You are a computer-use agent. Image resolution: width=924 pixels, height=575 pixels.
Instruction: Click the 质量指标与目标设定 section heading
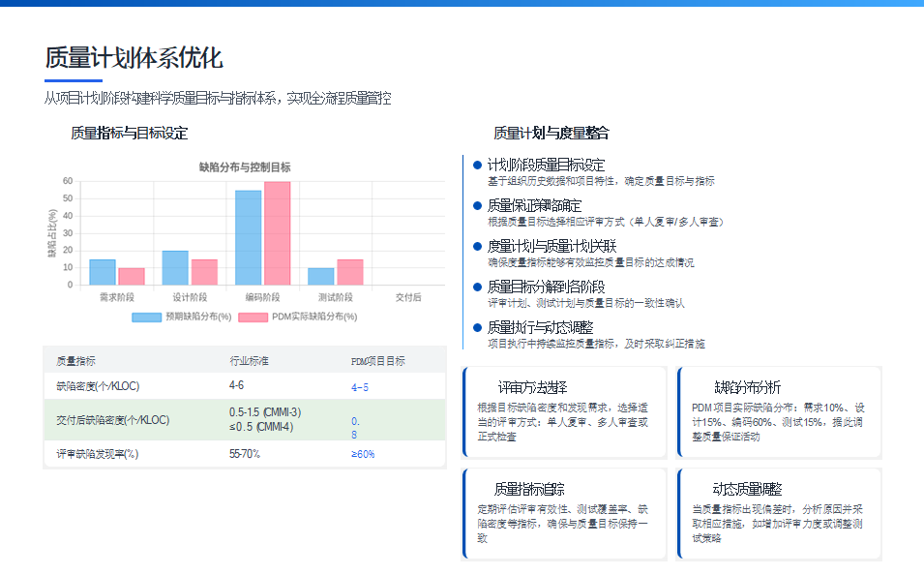point(129,134)
